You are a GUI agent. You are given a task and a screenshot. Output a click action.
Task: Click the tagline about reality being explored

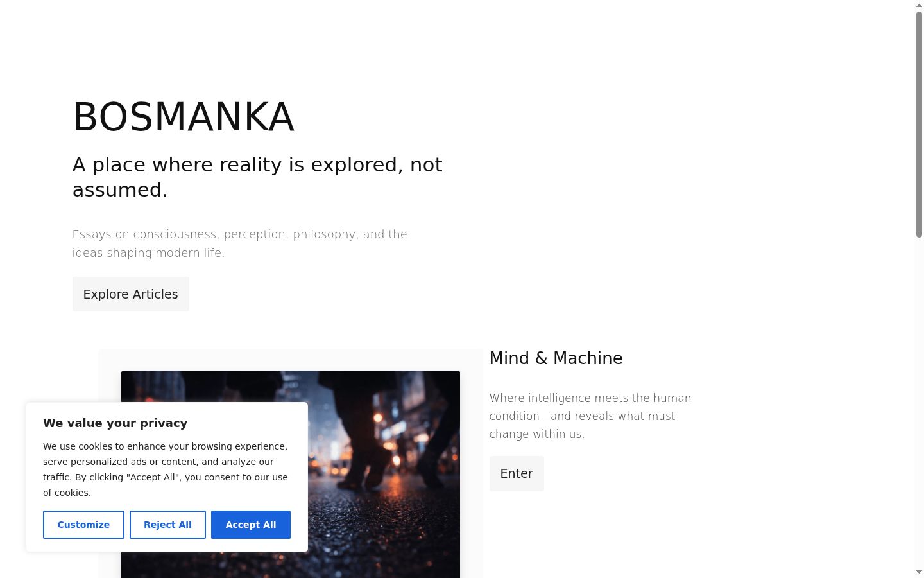click(x=257, y=177)
